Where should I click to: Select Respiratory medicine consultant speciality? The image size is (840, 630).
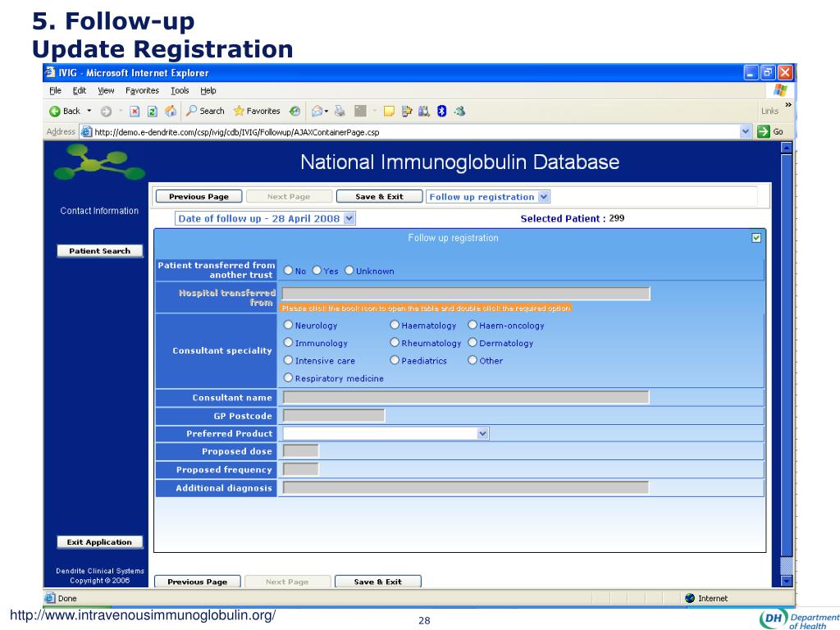[x=288, y=377]
